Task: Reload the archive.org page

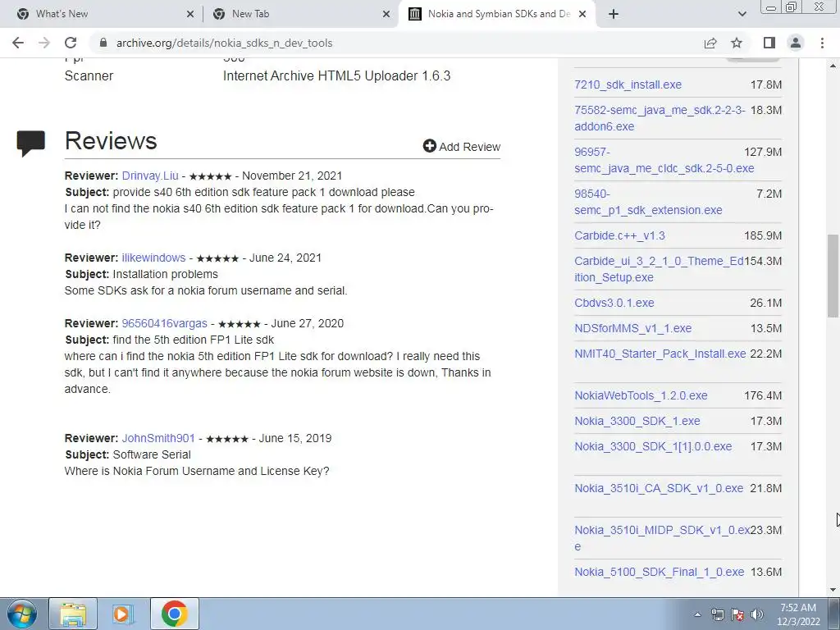Action: 71,43
